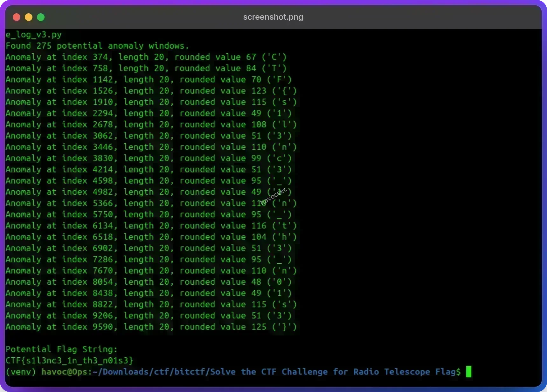Select the line for anomaly index 3830

(149, 158)
